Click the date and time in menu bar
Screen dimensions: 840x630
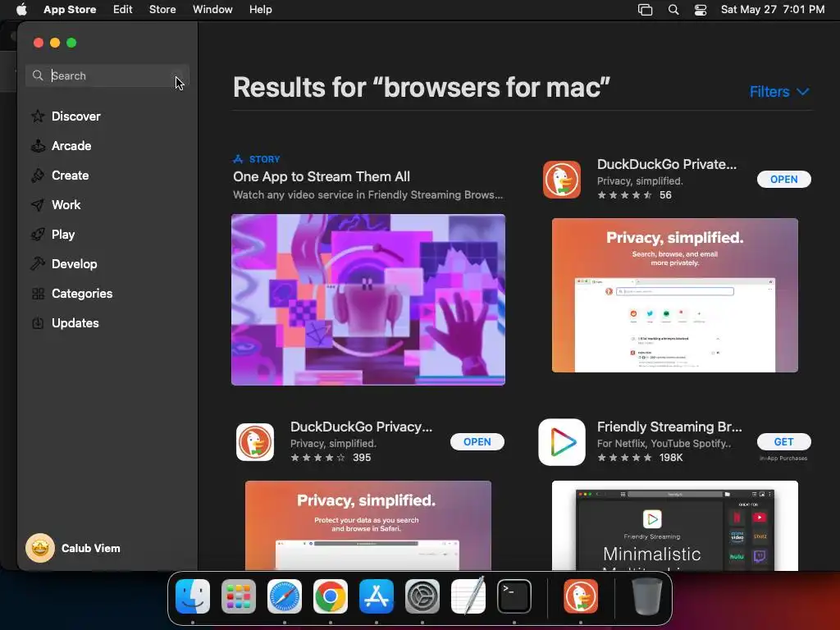click(773, 10)
